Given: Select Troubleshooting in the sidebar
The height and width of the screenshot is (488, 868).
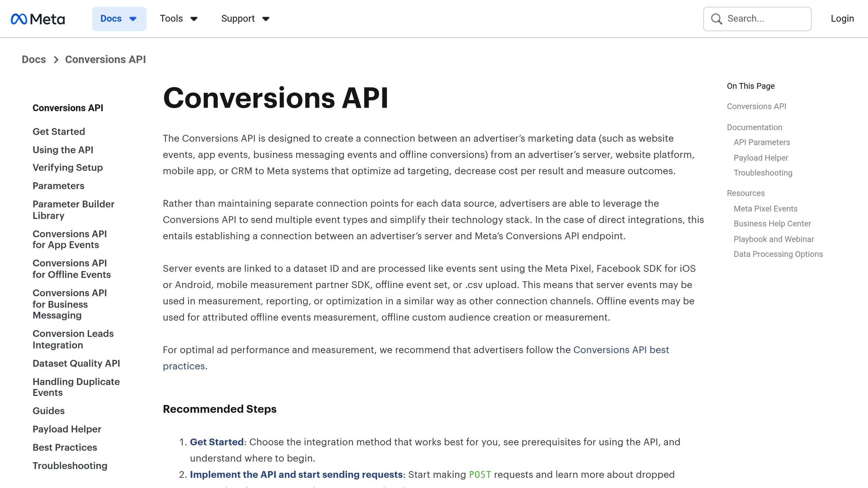Looking at the screenshot, I should 70,466.
